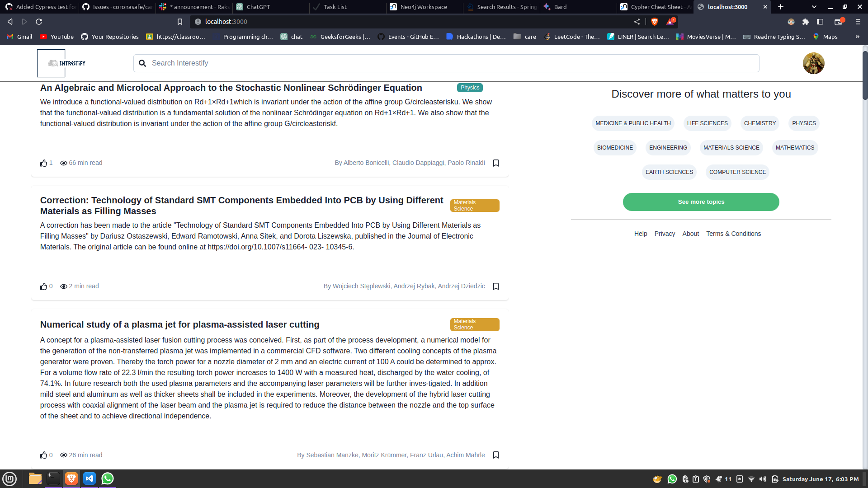
Task: Switch to the ChatGPT browser tab
Action: point(258,7)
